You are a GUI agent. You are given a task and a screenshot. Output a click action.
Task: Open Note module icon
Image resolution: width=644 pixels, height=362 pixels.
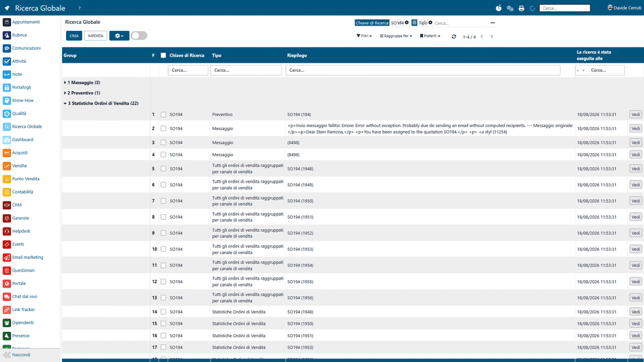tap(6, 74)
